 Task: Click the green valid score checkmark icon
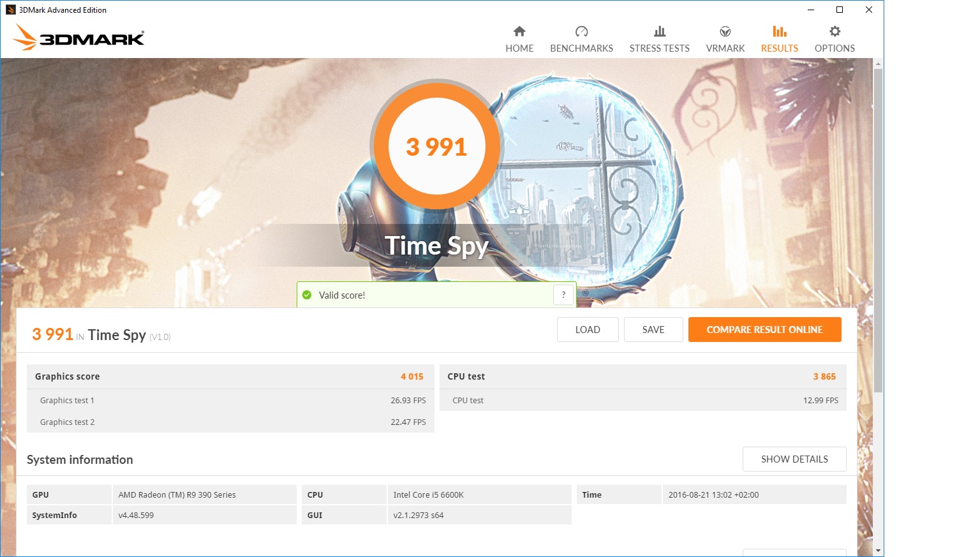click(307, 295)
